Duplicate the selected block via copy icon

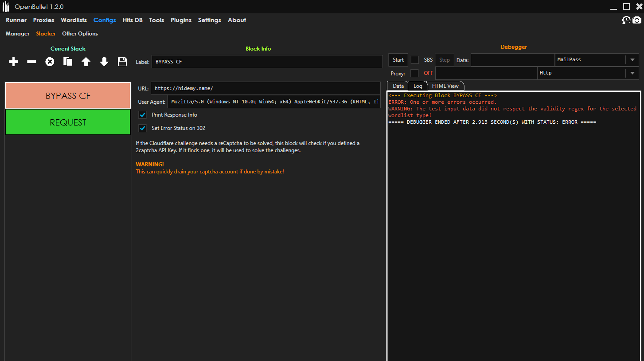67,62
